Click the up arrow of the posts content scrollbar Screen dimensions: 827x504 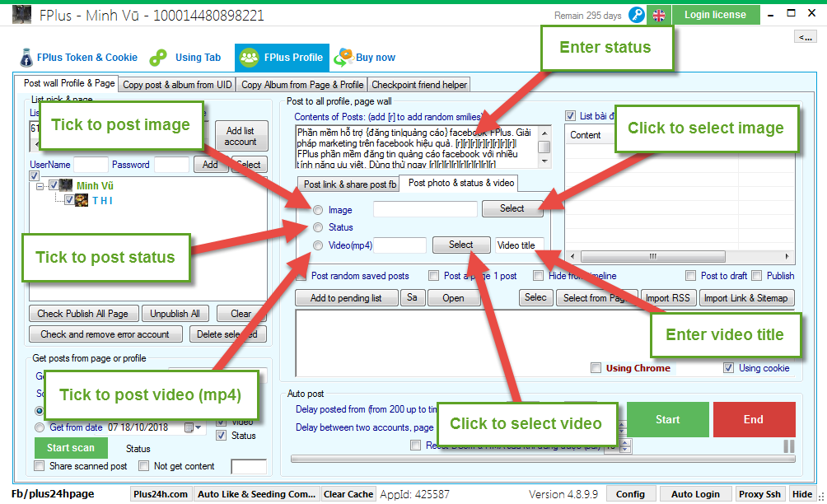(x=544, y=133)
